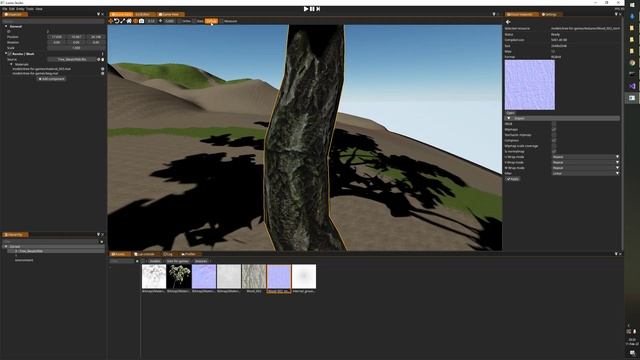The width and height of the screenshot is (640, 360).
Task: Click the funnel icon in asset inspector header
Action: [x=616, y=14]
